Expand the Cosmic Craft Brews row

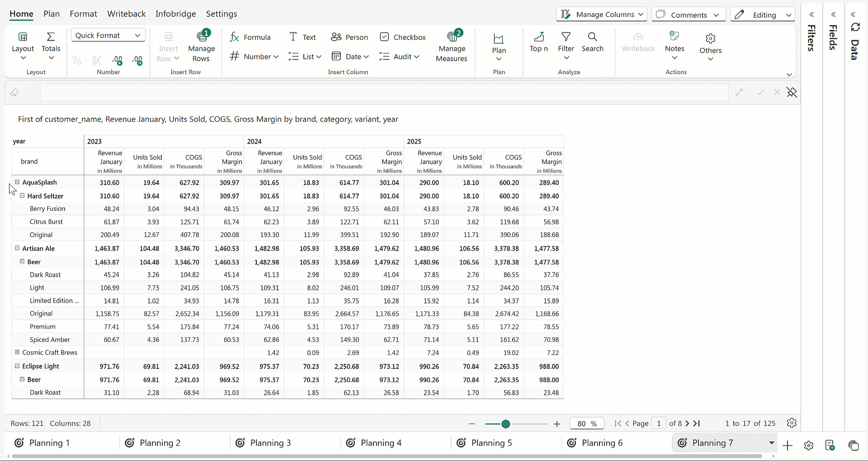(17, 352)
